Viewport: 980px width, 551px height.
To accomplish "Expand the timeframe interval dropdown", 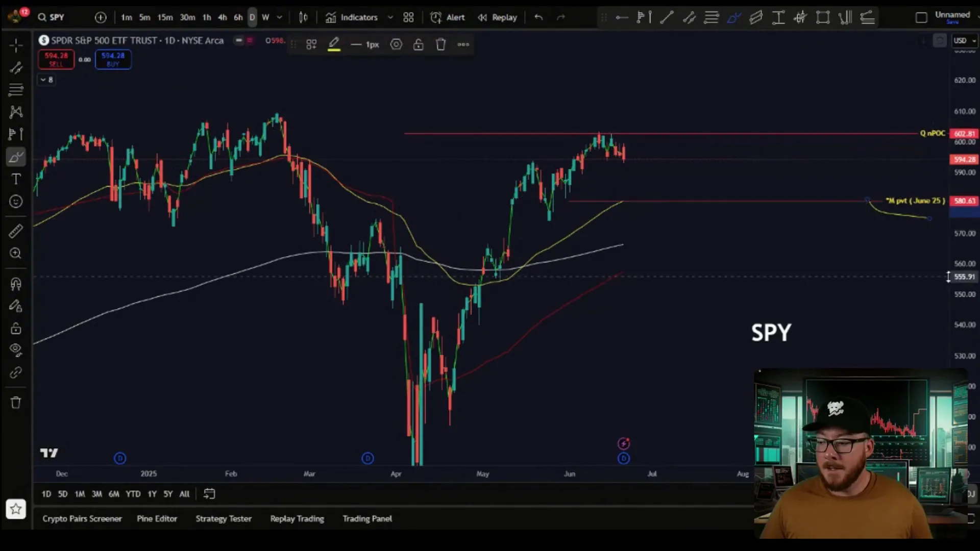I will tap(280, 17).
